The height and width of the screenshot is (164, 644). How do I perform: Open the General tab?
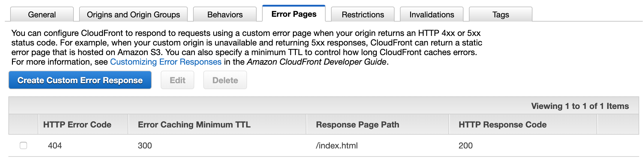pos(42,14)
